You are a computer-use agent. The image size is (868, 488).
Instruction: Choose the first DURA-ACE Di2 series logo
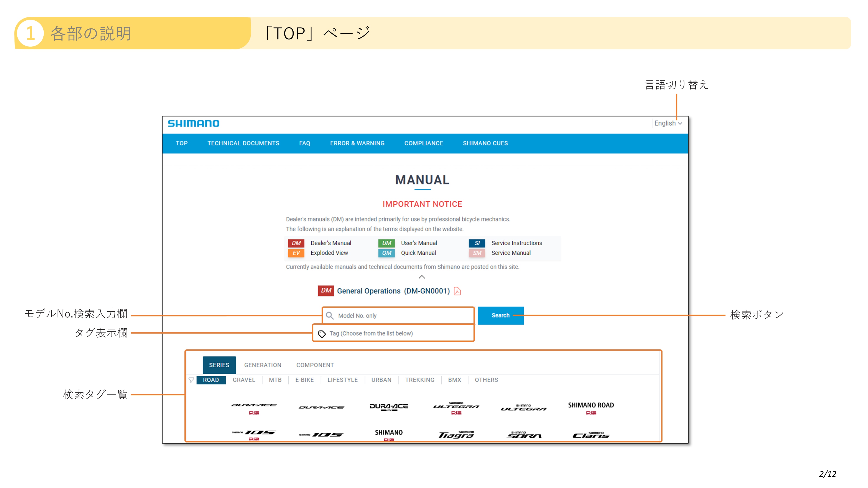click(x=254, y=409)
